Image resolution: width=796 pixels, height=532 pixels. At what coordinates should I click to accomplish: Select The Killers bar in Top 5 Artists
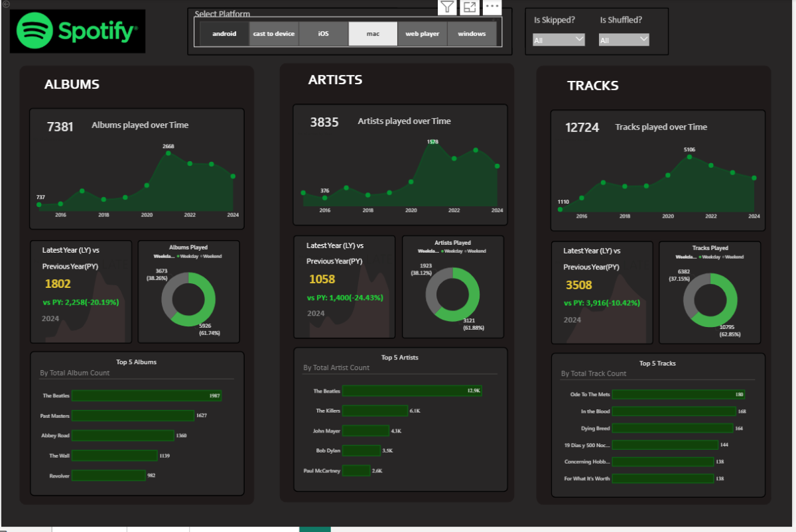click(x=375, y=411)
